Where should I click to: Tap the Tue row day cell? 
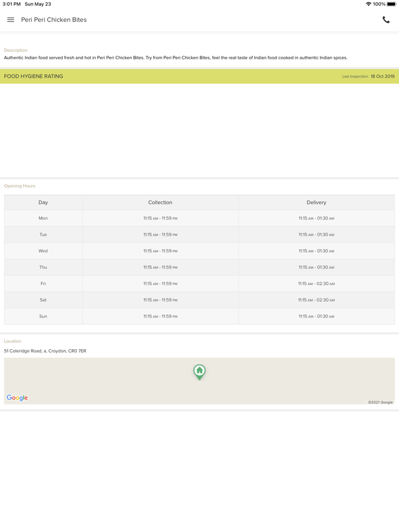[43, 235]
